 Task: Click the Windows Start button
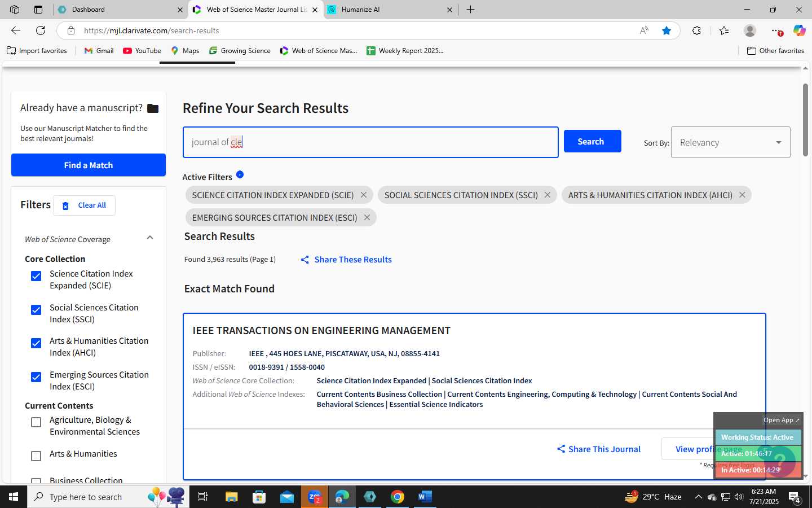pos(14,497)
